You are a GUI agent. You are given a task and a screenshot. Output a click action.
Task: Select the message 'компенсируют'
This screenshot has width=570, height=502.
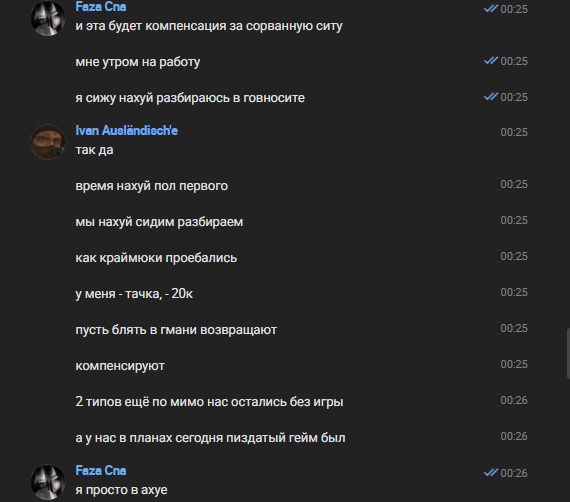[x=120, y=366]
